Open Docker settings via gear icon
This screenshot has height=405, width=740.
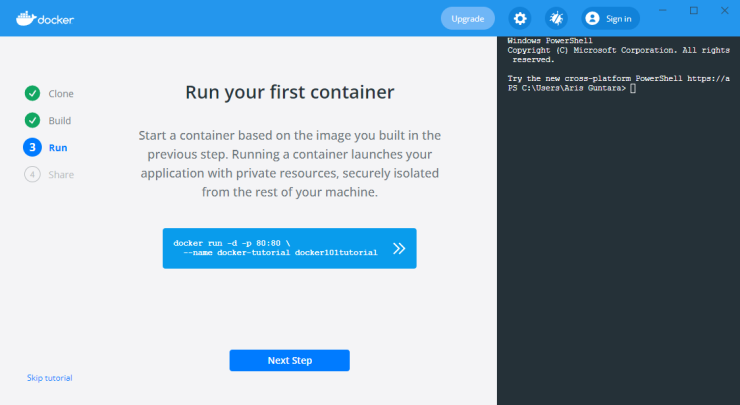tap(520, 18)
